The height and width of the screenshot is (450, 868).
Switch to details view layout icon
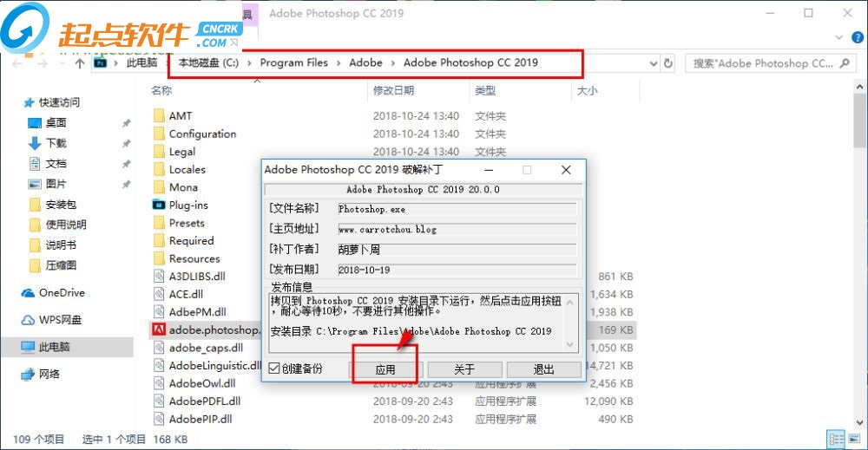click(836, 440)
